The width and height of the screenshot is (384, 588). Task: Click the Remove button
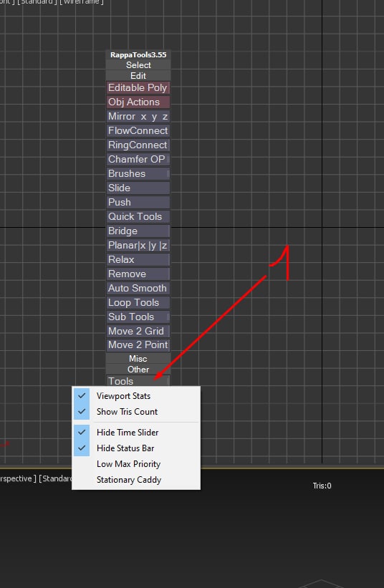[x=138, y=274]
